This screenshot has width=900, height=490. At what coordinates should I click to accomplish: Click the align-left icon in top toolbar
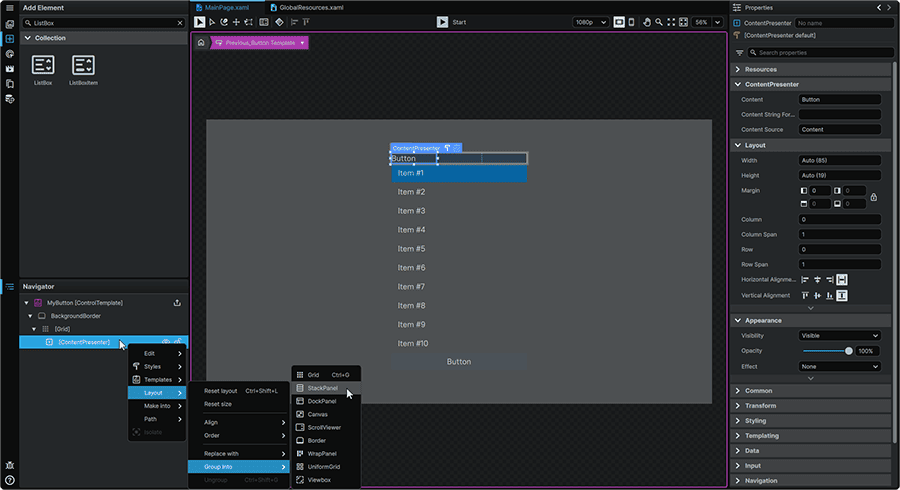pyautogui.click(x=294, y=22)
